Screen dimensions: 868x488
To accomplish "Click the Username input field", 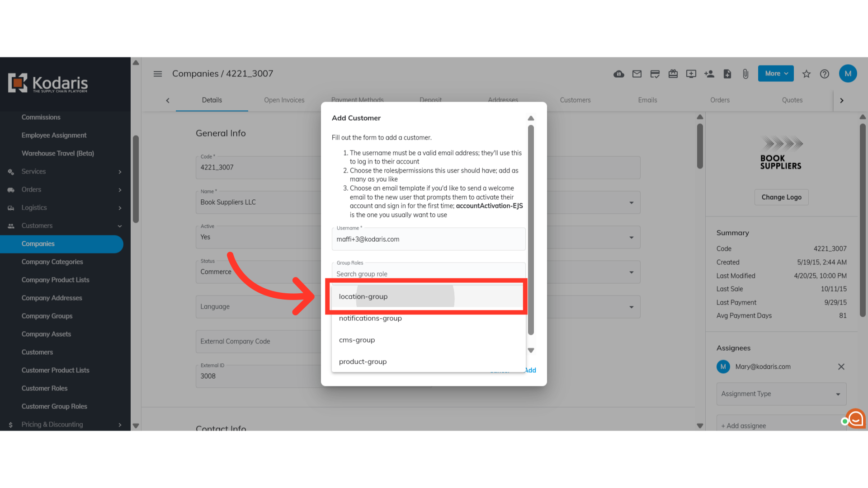I will (x=428, y=239).
